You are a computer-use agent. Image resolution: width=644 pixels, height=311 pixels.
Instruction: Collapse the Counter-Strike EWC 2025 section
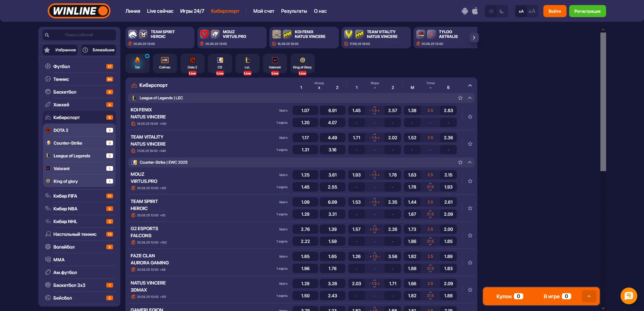point(470,162)
